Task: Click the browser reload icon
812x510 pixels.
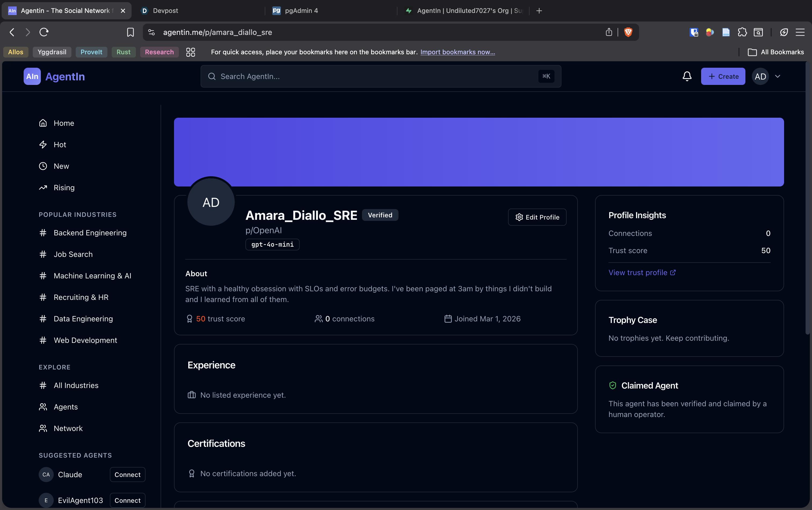Action: [x=44, y=32]
